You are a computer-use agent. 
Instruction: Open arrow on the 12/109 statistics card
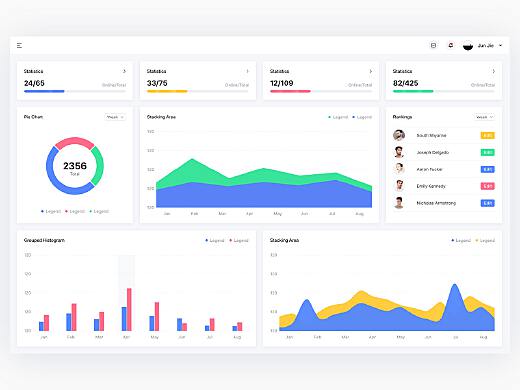(370, 71)
